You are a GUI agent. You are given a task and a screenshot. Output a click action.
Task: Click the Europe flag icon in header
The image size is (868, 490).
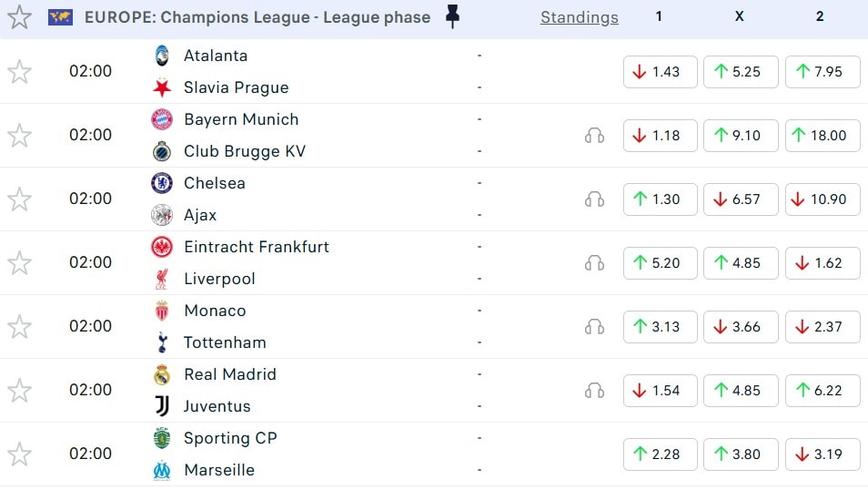pyautogui.click(x=61, y=17)
